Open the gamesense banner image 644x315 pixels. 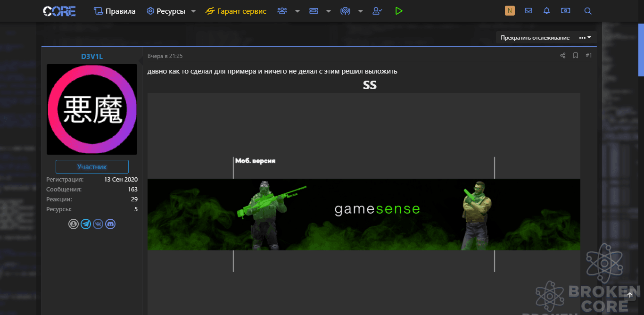[x=364, y=204]
